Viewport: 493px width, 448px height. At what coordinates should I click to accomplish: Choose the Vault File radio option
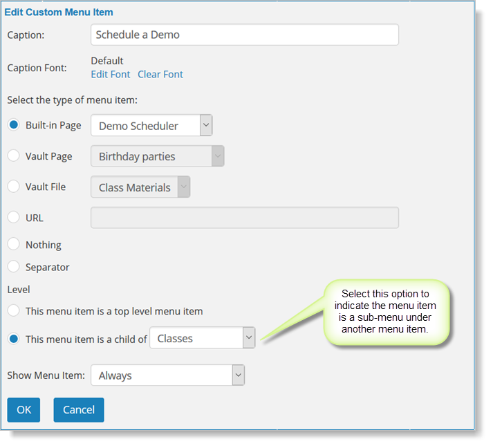point(14,186)
